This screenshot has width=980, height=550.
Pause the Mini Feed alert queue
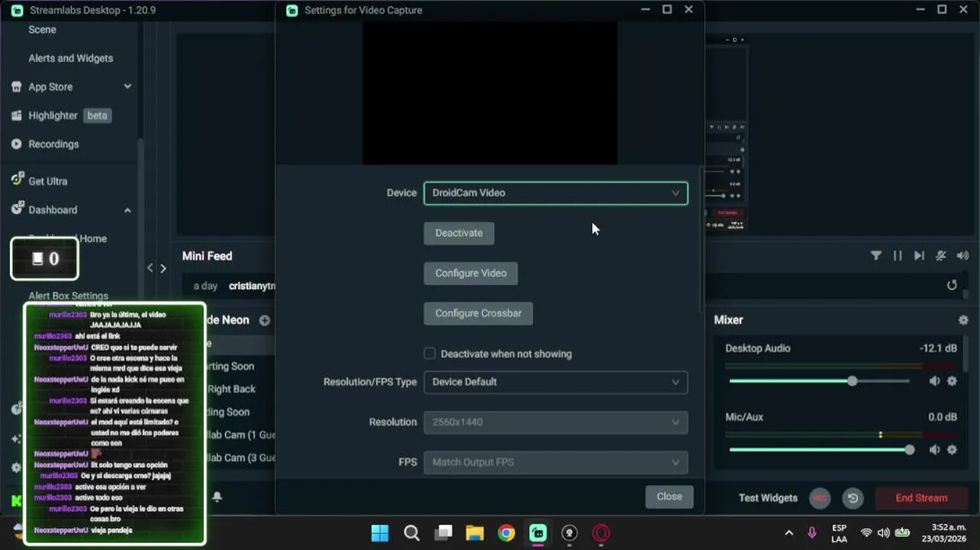pyautogui.click(x=898, y=256)
